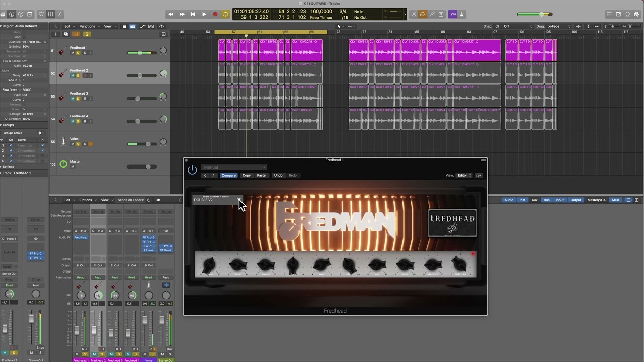Open the DOUBLE V2 cabinet profile selector
644x362 pixels.
click(217, 200)
